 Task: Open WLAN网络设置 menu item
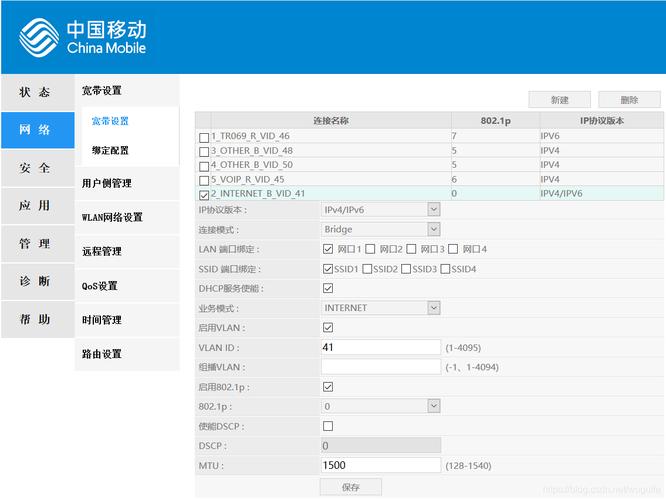[127, 218]
